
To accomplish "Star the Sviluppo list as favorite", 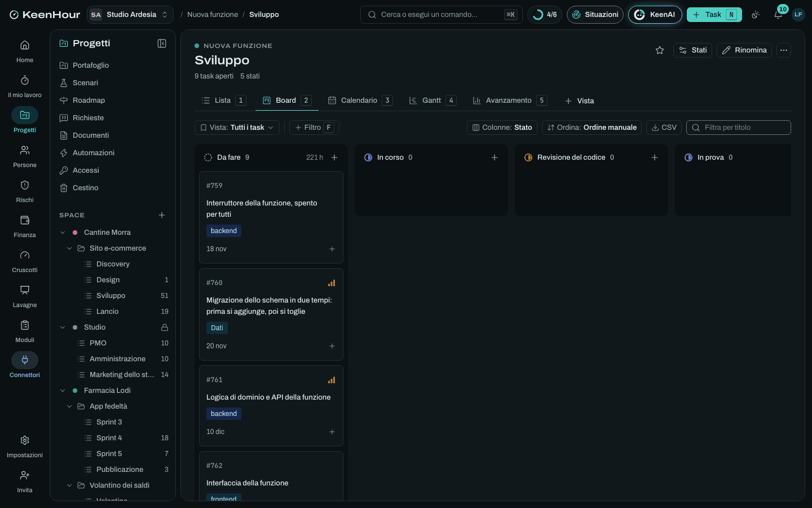I will [x=660, y=50].
